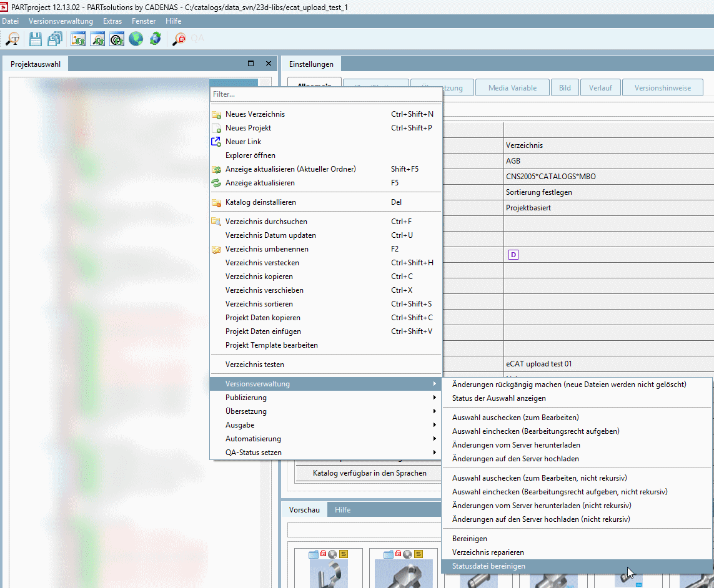Choose Verzeichnis umbenennen entry
This screenshot has height=588, width=714.
(x=325, y=249)
